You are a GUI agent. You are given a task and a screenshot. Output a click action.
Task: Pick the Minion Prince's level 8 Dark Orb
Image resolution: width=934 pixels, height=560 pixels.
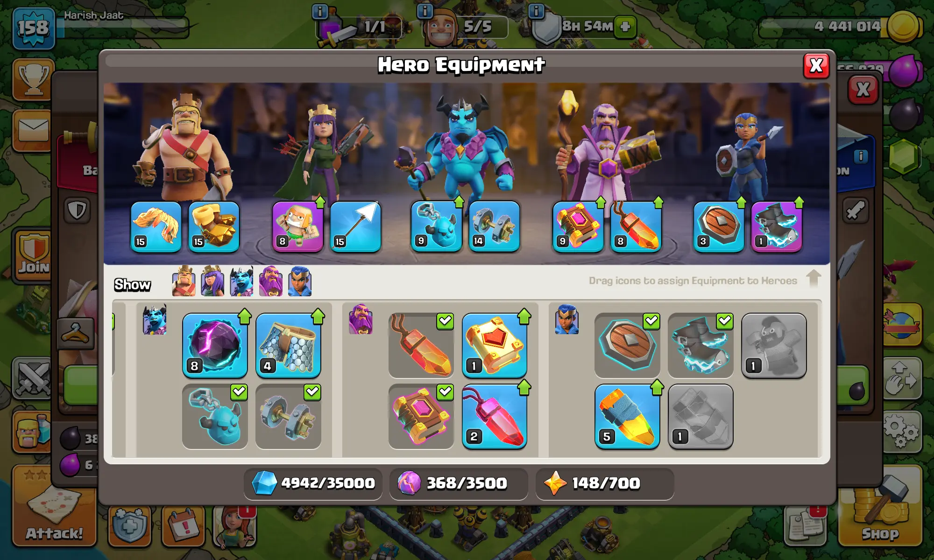[215, 345]
